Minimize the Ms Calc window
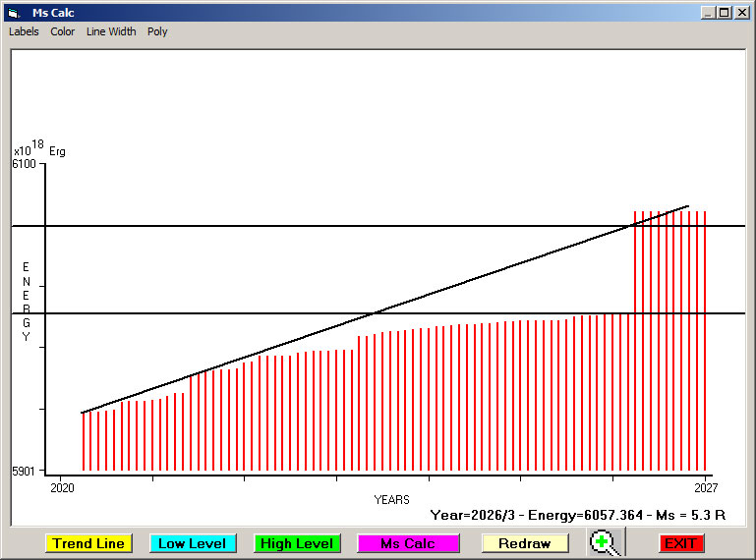This screenshot has height=560, width=756. point(708,13)
